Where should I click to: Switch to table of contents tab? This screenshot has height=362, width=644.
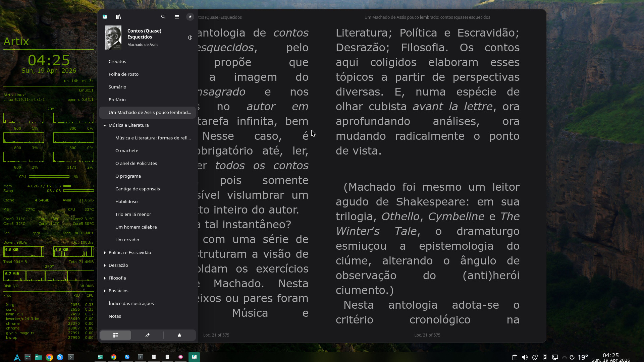coord(116,335)
